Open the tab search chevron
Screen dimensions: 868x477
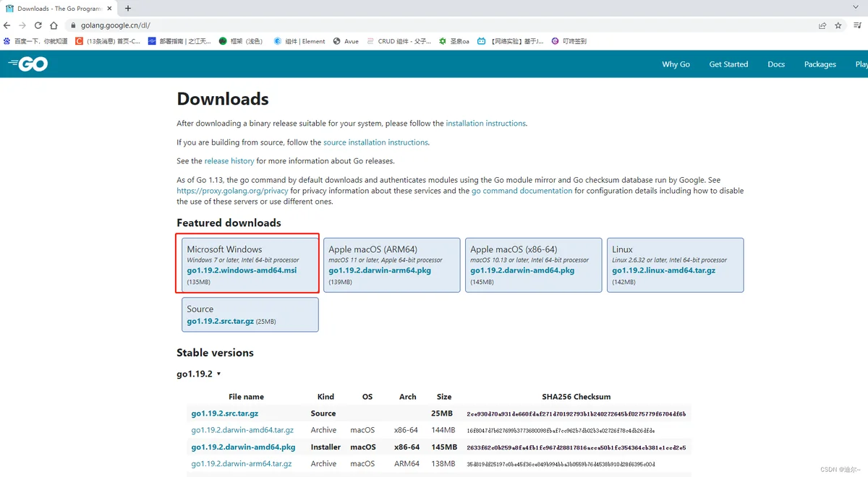pos(856,7)
